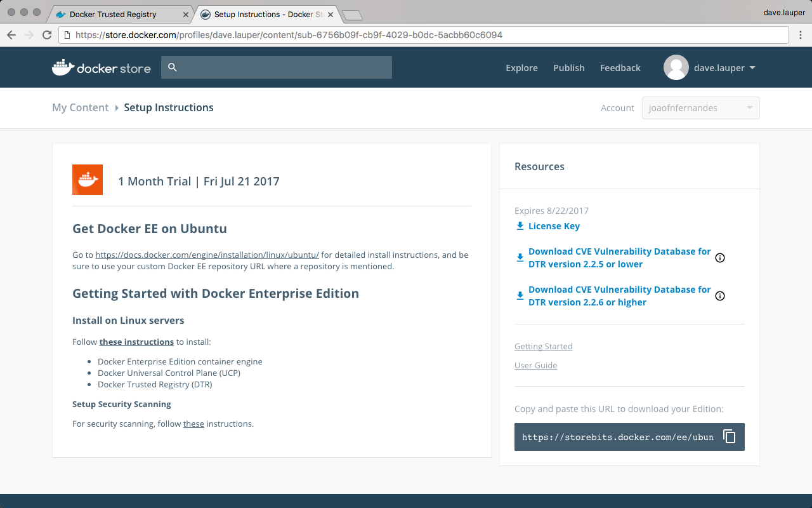Click the search magnifier icon
The height and width of the screenshot is (508, 812).
click(173, 67)
